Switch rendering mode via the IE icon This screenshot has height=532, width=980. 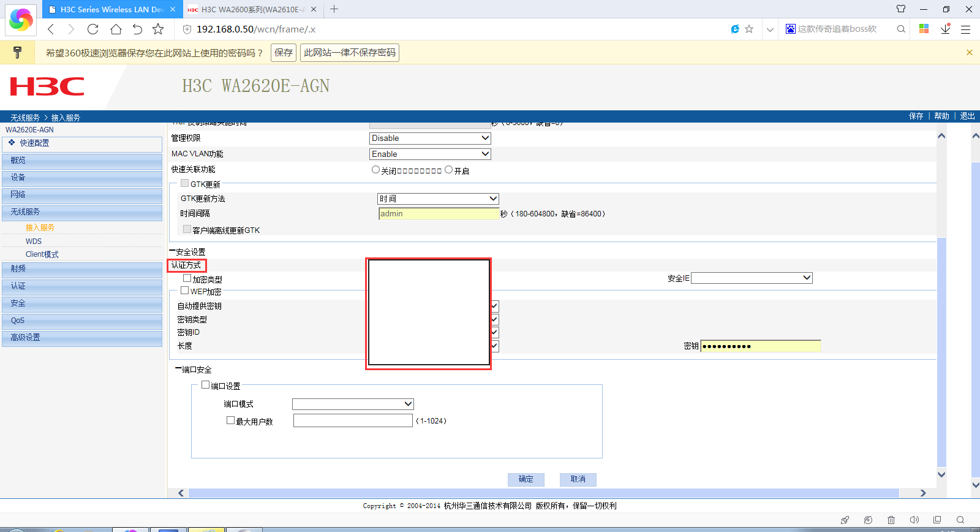(x=735, y=29)
